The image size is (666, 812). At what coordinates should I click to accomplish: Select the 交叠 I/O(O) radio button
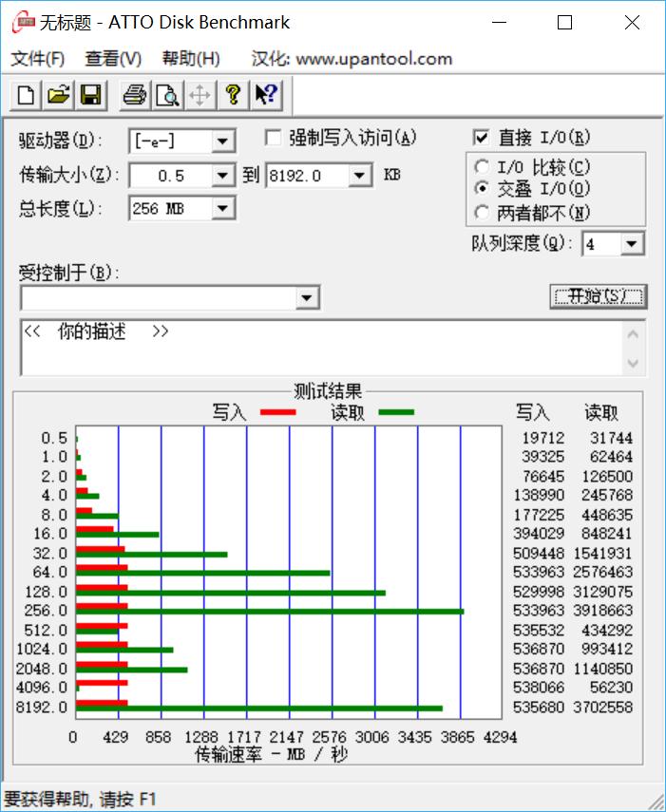coord(482,188)
